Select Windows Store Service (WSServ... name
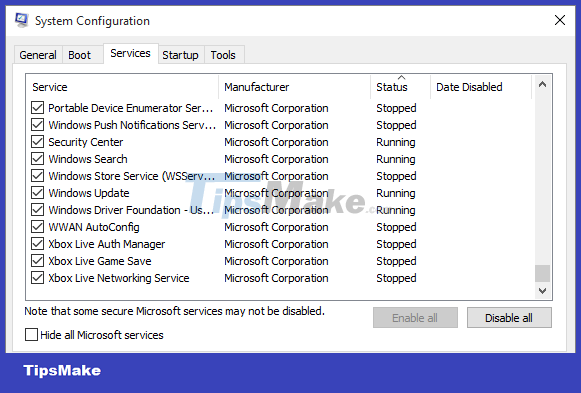The width and height of the screenshot is (581, 393). [x=132, y=176]
